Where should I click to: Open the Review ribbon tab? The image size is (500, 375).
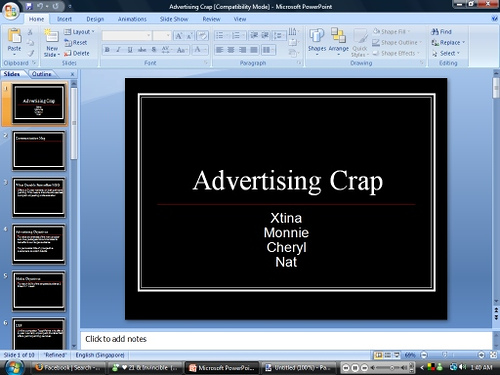[x=211, y=19]
